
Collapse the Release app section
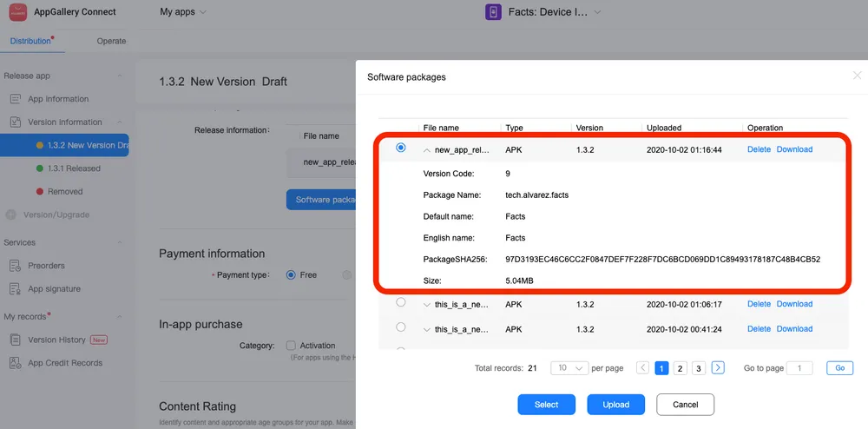119,76
